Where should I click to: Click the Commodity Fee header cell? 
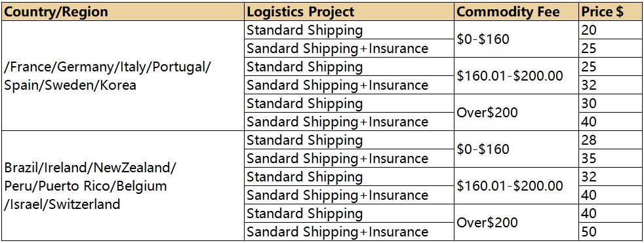[517, 12]
